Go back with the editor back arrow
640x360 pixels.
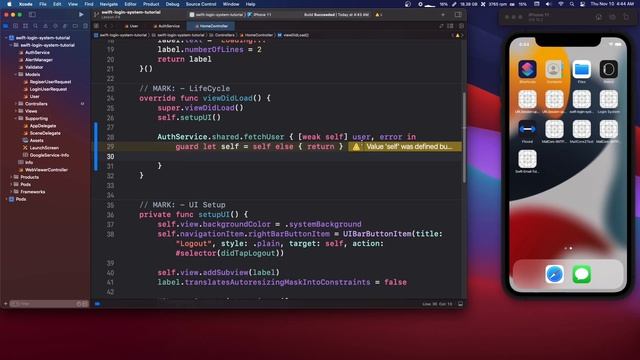pos(106,26)
